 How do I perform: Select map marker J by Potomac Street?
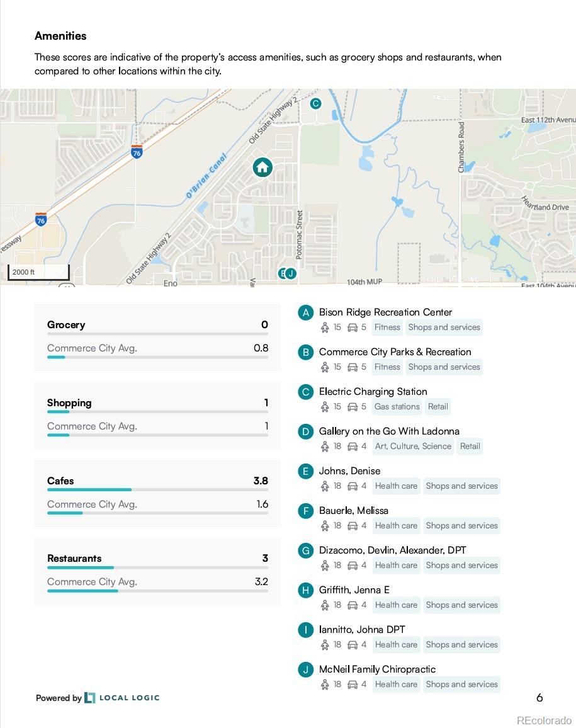(x=291, y=273)
